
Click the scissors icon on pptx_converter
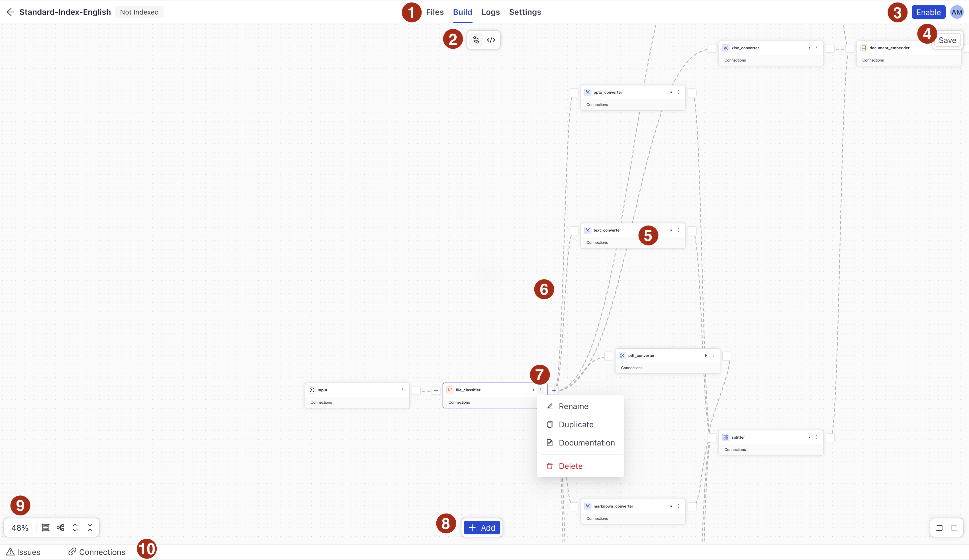coord(588,92)
